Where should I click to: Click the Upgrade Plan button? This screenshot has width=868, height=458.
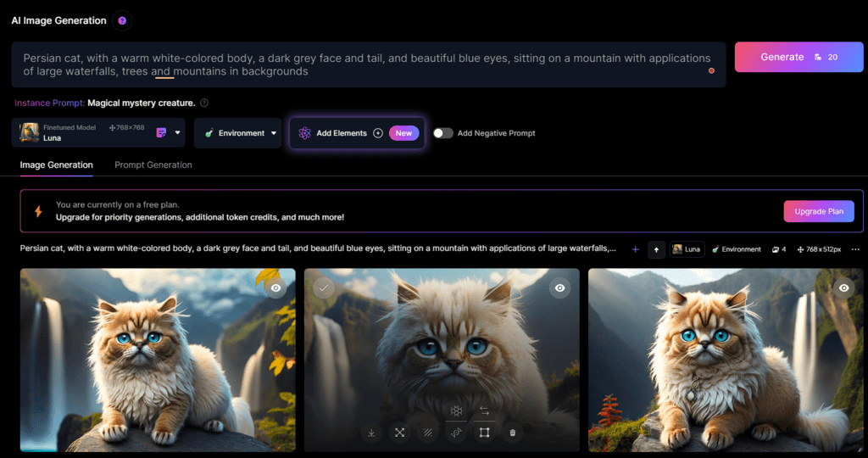(819, 211)
